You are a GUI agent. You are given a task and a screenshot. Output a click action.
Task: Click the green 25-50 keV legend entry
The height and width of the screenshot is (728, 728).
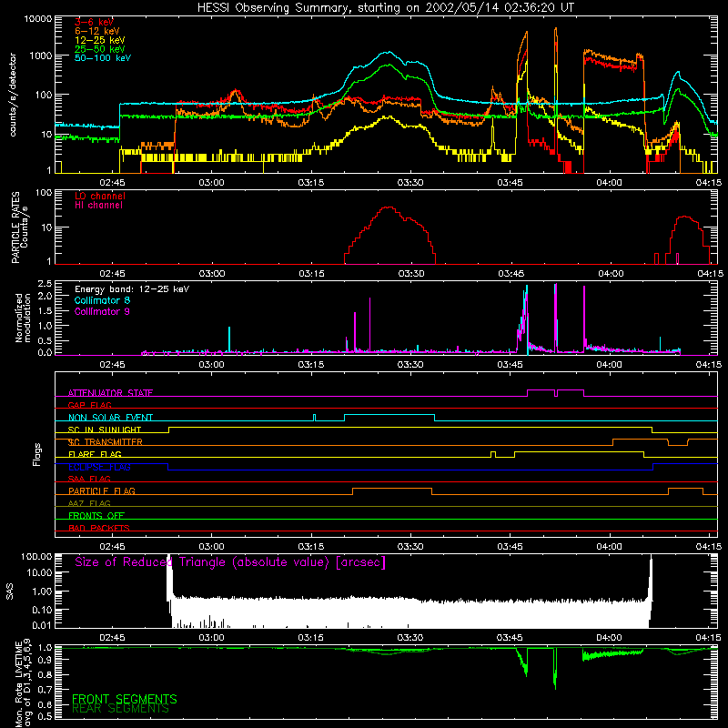(x=99, y=49)
